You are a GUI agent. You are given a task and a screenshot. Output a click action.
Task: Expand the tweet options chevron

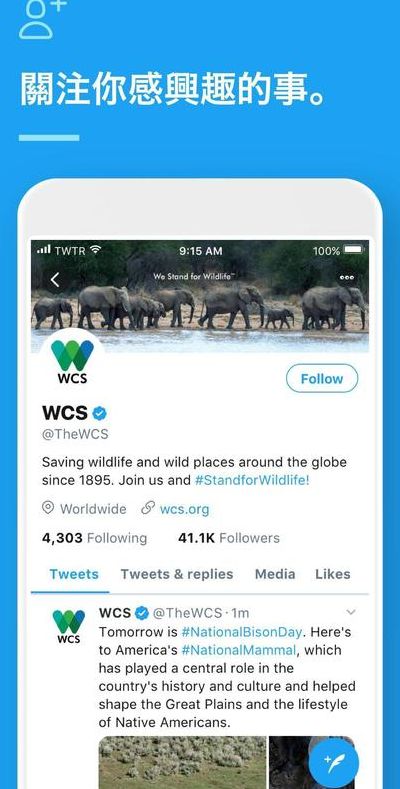pyautogui.click(x=351, y=612)
